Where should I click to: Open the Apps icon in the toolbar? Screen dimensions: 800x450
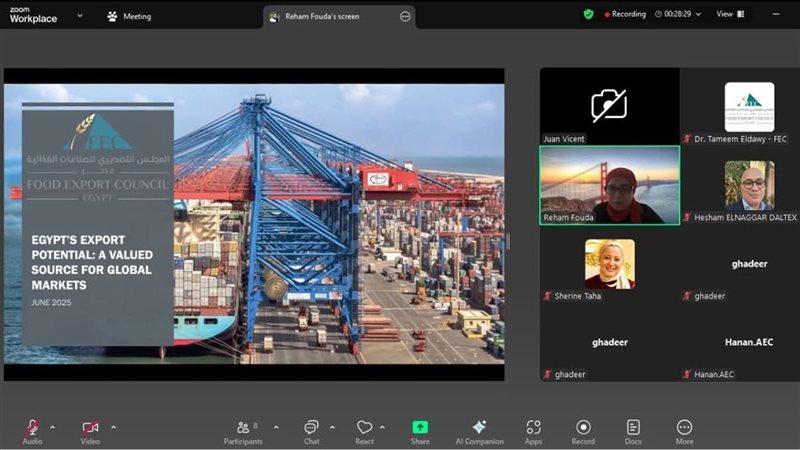pos(533,427)
